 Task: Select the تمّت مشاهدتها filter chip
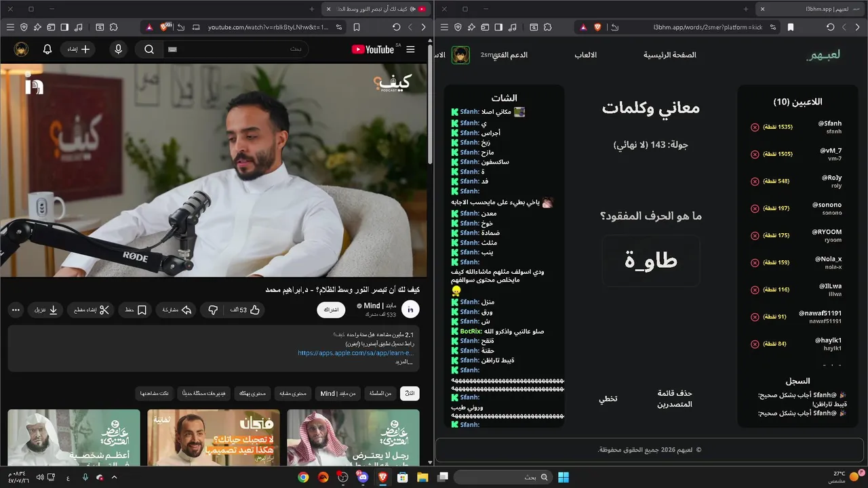(x=155, y=394)
